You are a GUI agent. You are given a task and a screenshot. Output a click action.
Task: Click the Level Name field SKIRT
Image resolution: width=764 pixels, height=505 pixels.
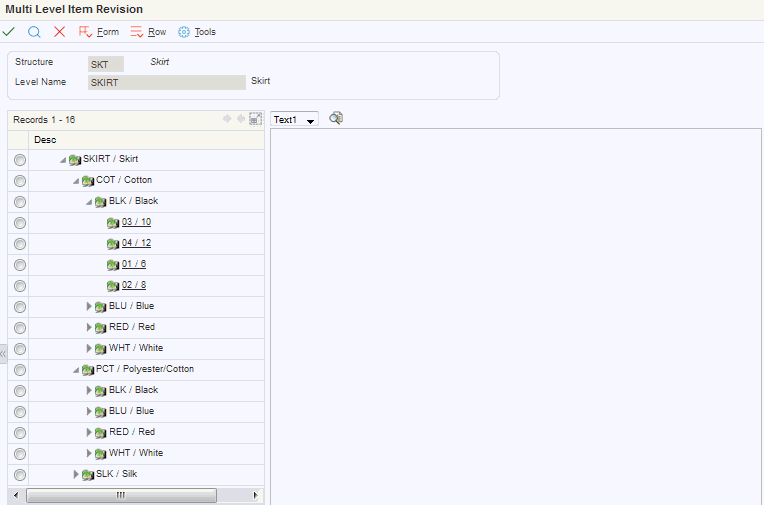point(167,82)
